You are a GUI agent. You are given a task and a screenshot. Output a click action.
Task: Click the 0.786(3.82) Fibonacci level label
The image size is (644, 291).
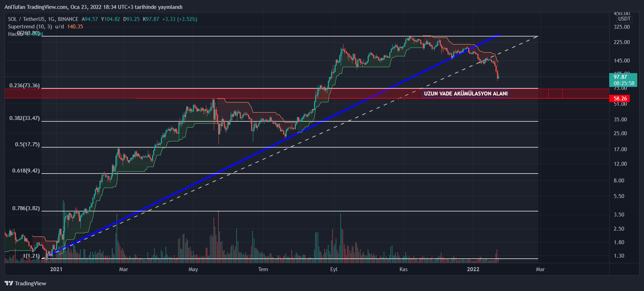pyautogui.click(x=26, y=208)
